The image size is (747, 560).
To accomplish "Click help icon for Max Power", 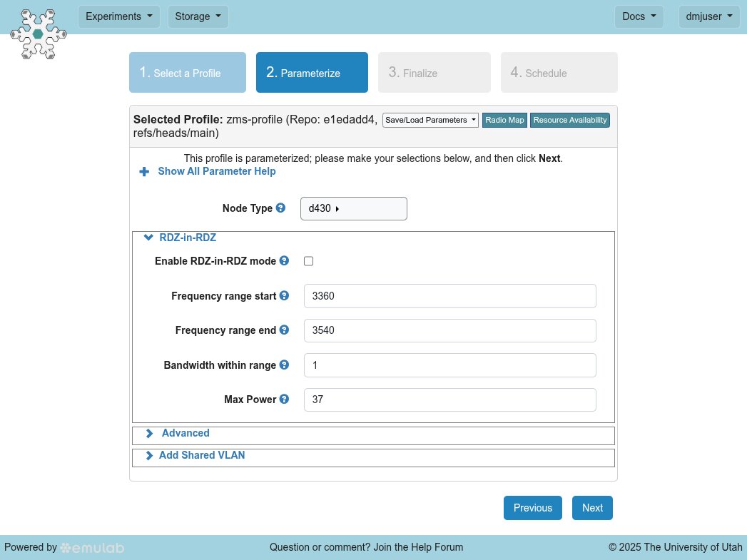I will point(284,399).
